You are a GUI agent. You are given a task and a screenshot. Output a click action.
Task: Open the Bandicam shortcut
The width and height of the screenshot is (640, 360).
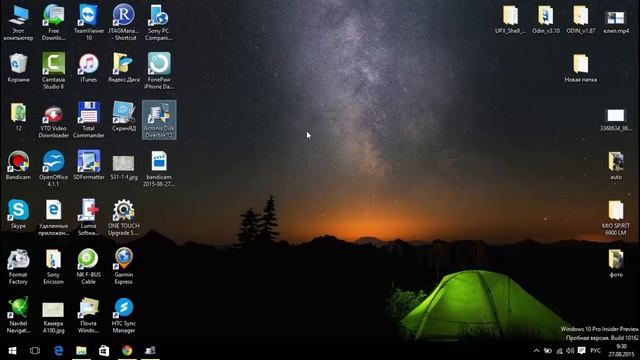point(18,166)
